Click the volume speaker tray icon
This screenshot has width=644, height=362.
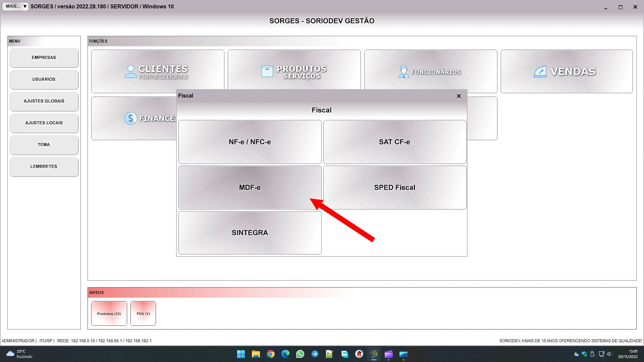coord(609,354)
